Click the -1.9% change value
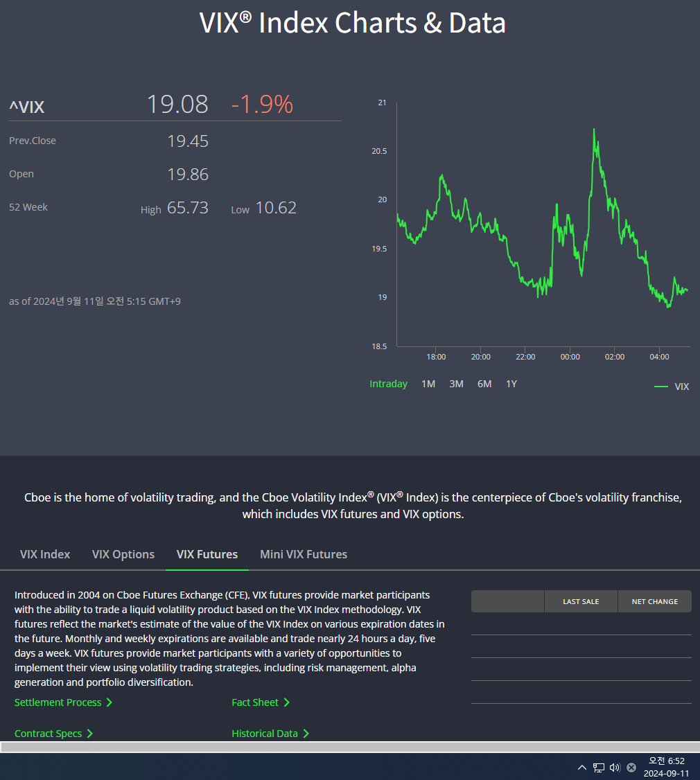 pos(263,105)
